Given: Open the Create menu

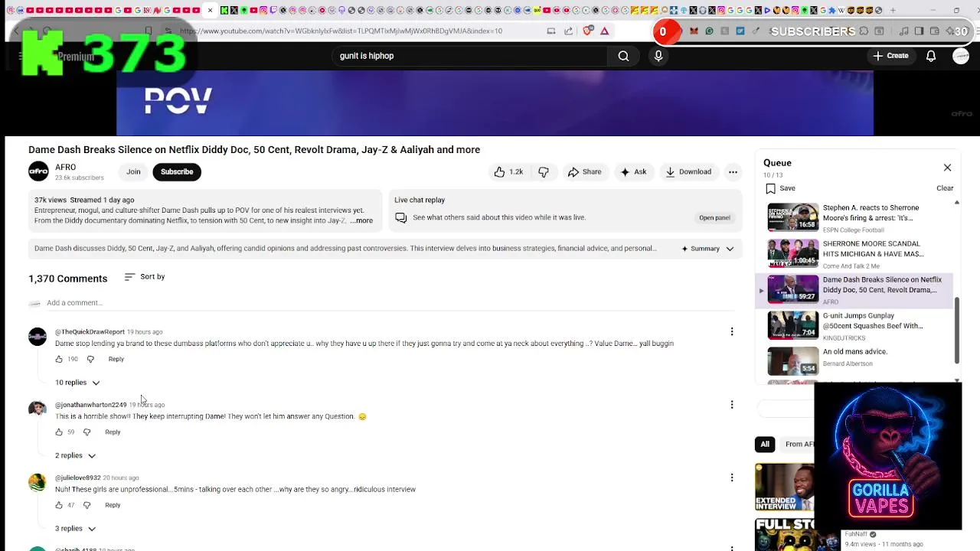Looking at the screenshot, I should coord(891,56).
